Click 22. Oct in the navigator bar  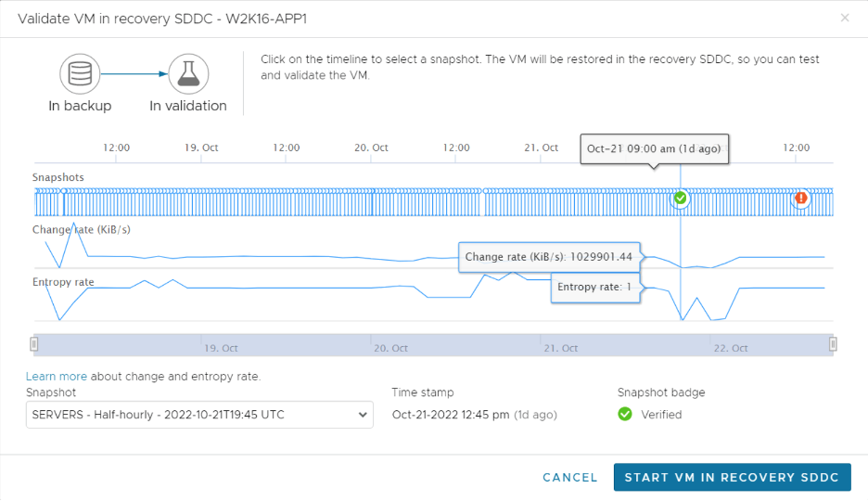coord(731,348)
